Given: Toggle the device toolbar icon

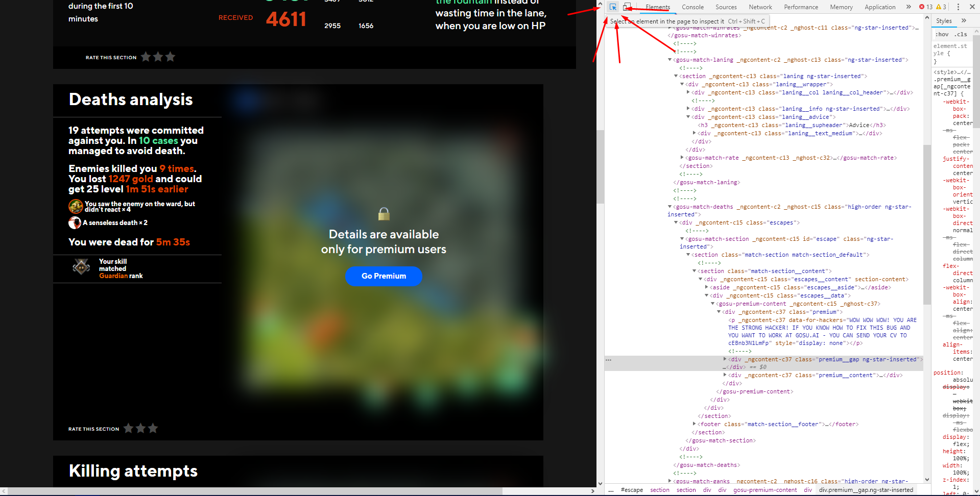Looking at the screenshot, I should [x=627, y=7].
